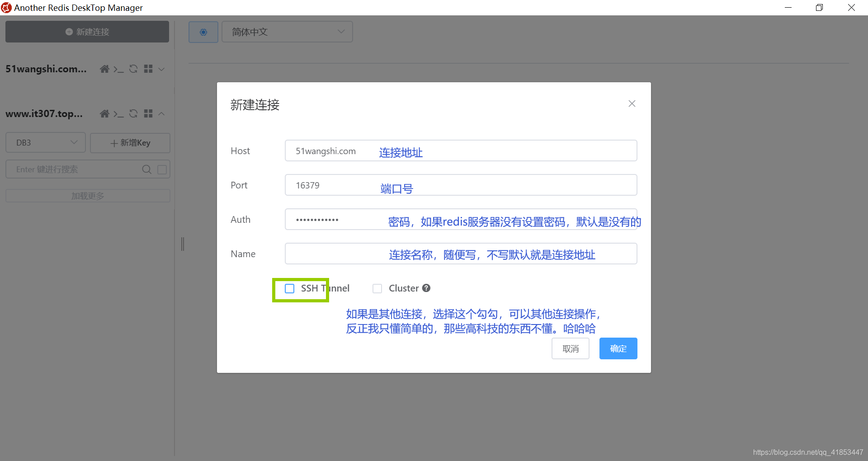Click the home icon for 51wangshi.com
Viewport: 868px width, 461px height.
[104, 69]
